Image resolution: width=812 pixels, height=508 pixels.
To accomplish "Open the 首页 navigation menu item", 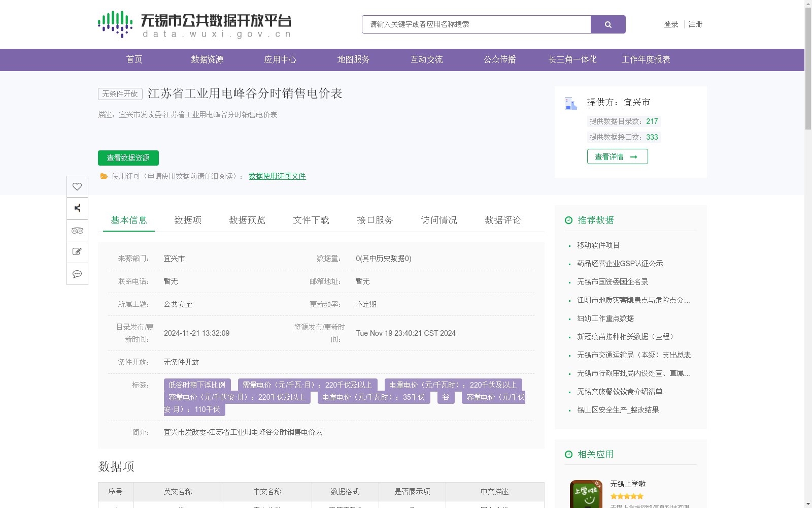I will [x=134, y=59].
